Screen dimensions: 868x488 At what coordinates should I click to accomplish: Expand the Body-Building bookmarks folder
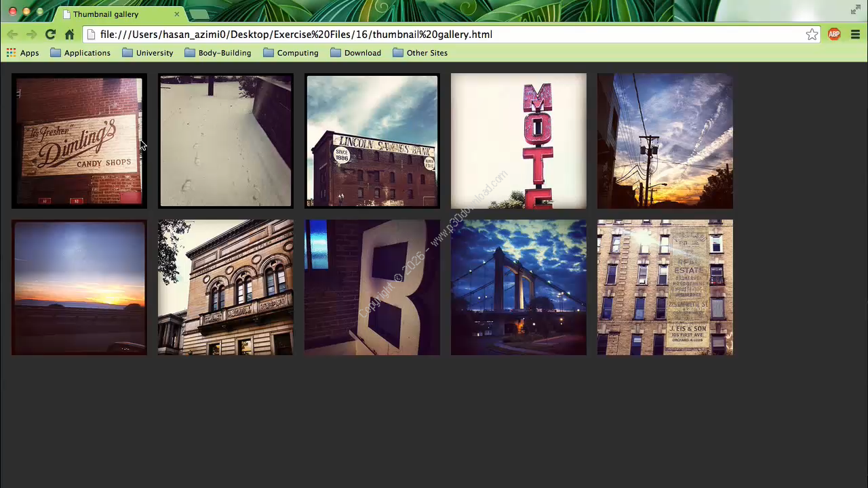pos(218,53)
